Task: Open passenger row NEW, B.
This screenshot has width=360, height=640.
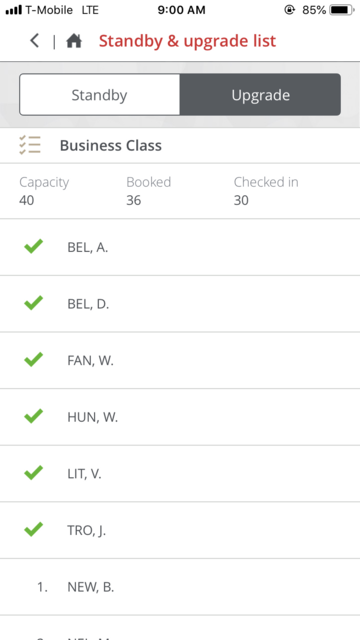Action: point(180,587)
